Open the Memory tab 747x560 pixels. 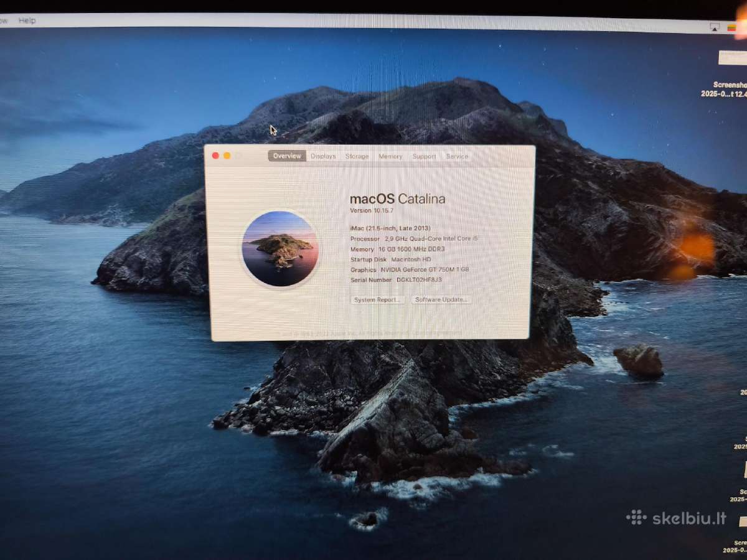(390, 156)
